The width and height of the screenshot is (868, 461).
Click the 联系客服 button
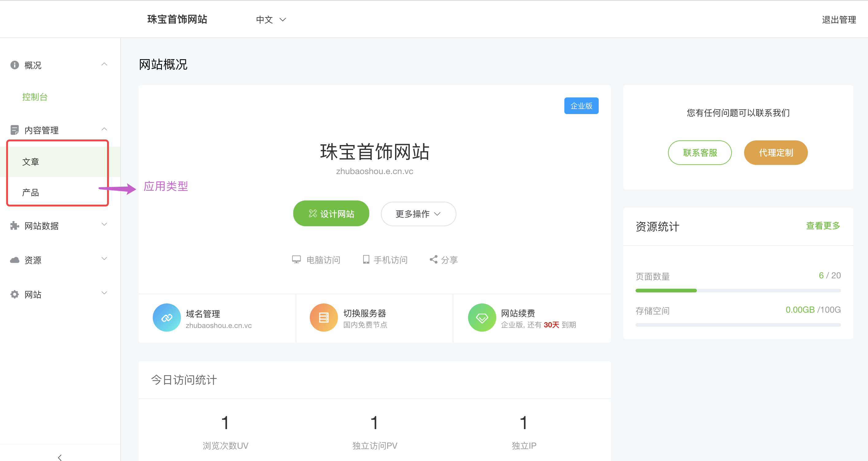(x=700, y=153)
